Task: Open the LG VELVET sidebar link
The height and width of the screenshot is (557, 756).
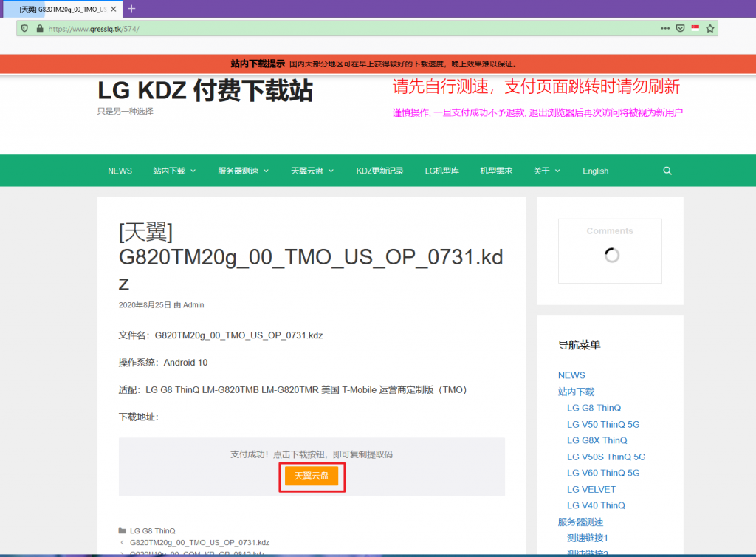Action: [x=591, y=490]
